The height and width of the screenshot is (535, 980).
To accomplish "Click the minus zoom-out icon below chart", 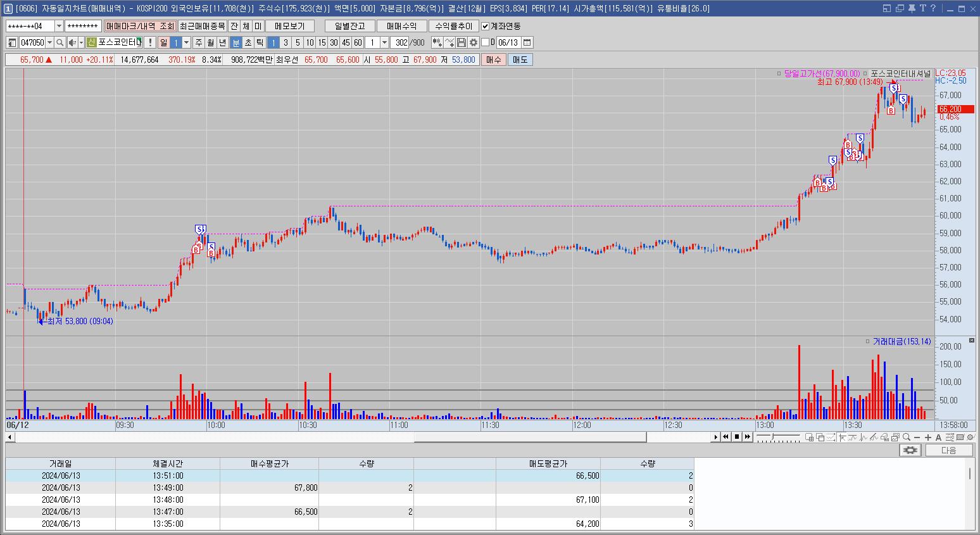I will (917, 437).
